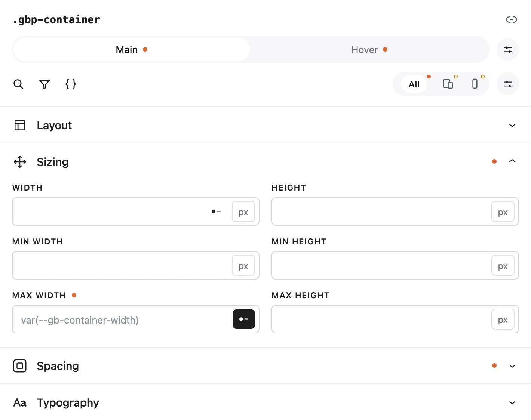Click the Layout panel icon
This screenshot has width=531, height=420.
point(20,125)
